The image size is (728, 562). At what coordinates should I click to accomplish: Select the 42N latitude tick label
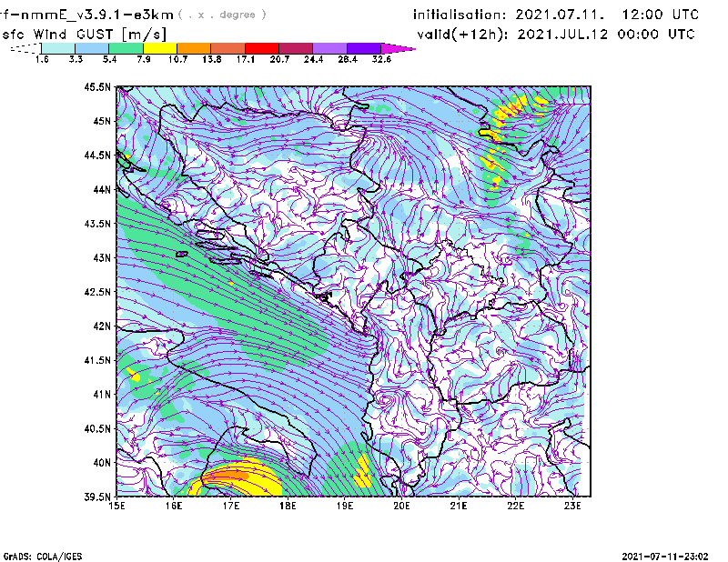(99, 326)
